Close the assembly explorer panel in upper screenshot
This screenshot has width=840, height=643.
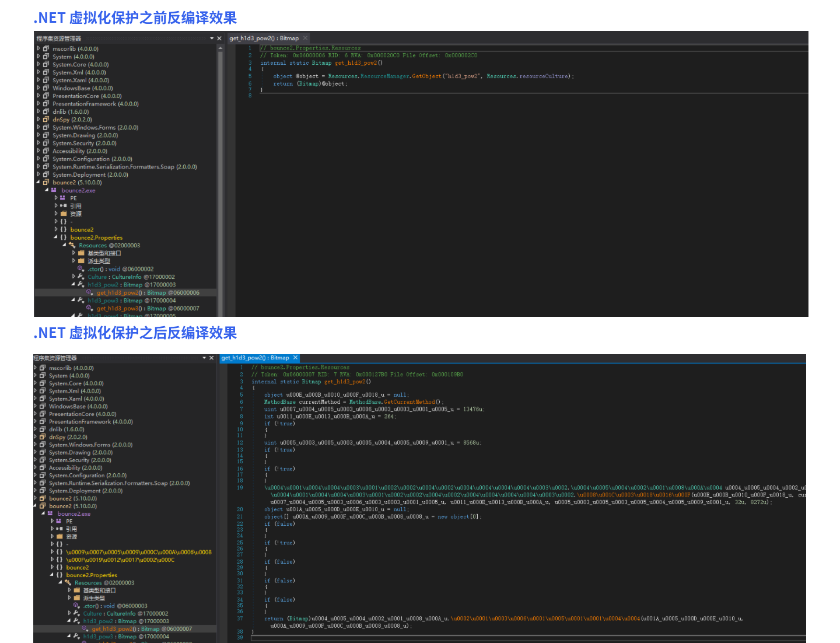(x=219, y=39)
